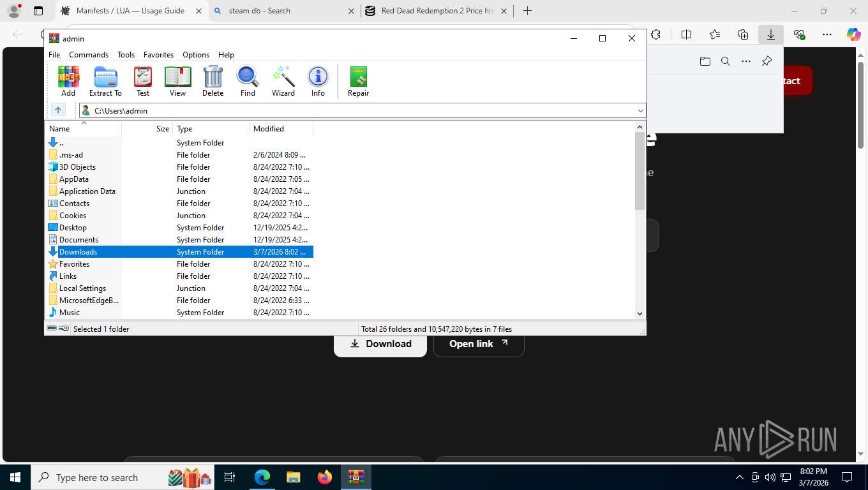Open the Options menu

(196, 55)
